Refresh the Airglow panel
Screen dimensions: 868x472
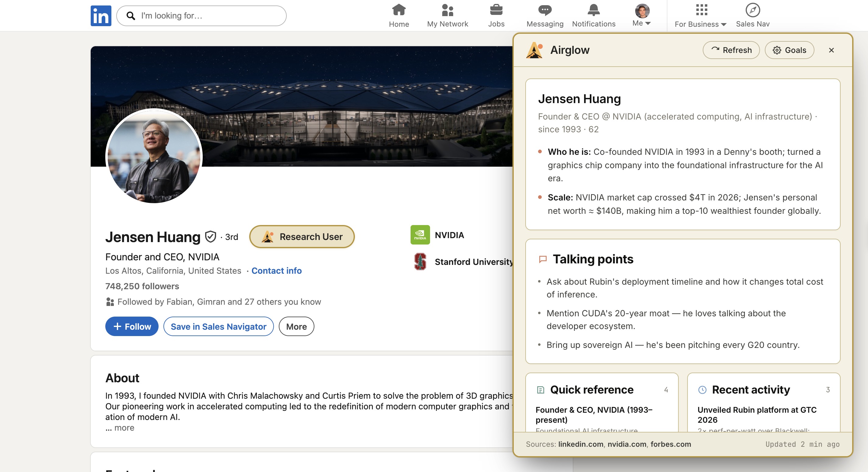click(x=731, y=50)
